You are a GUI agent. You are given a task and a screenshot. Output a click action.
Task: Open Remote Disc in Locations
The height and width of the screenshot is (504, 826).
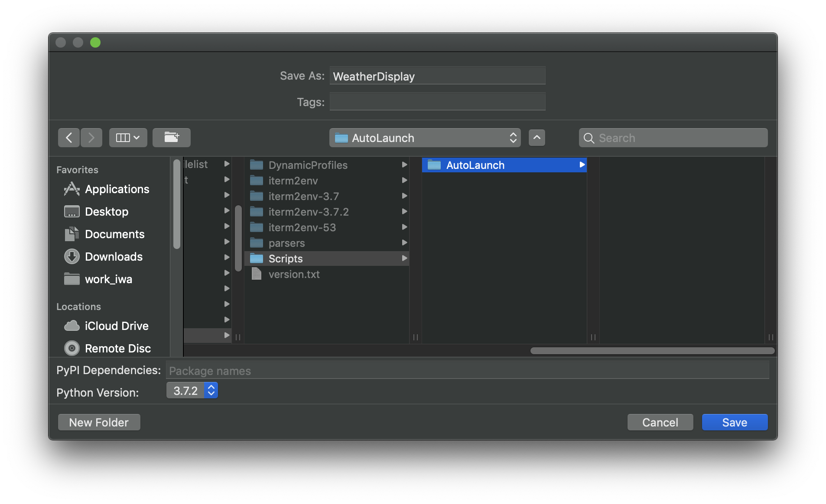point(118,348)
